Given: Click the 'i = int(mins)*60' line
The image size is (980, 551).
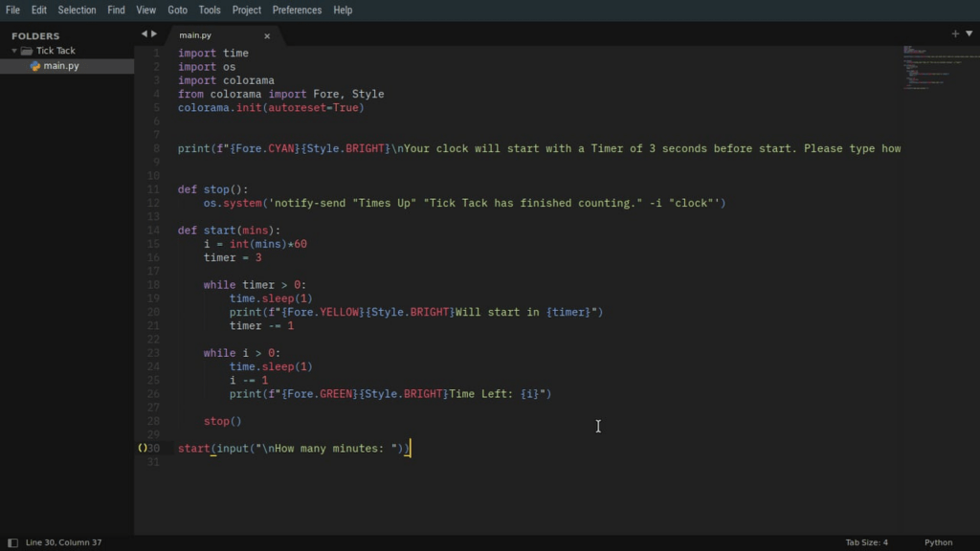Looking at the screenshot, I should (x=255, y=244).
